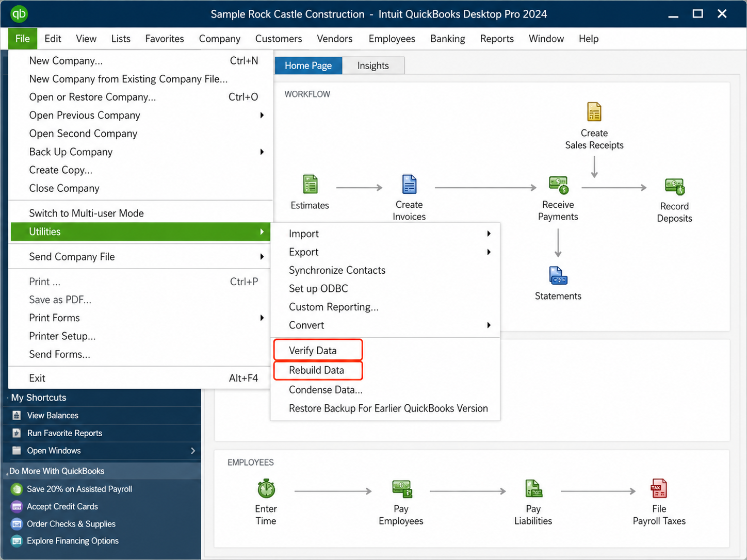Click the QuickBooks logo icon in title bar
This screenshot has width=747, height=560.
pyautogui.click(x=19, y=13)
